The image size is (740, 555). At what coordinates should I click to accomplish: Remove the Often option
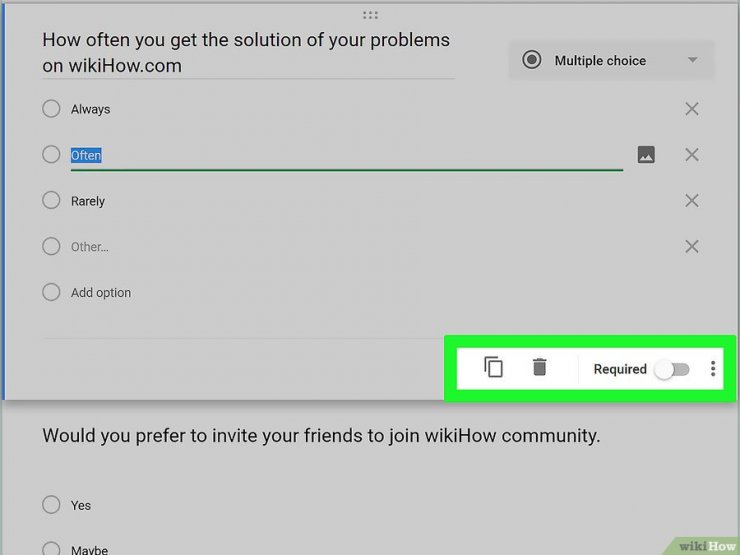pyautogui.click(x=692, y=155)
